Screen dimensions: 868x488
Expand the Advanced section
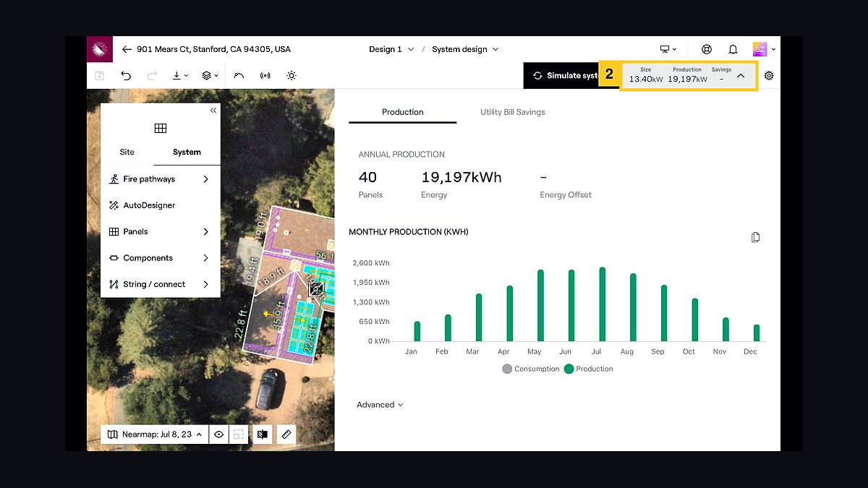(x=380, y=405)
